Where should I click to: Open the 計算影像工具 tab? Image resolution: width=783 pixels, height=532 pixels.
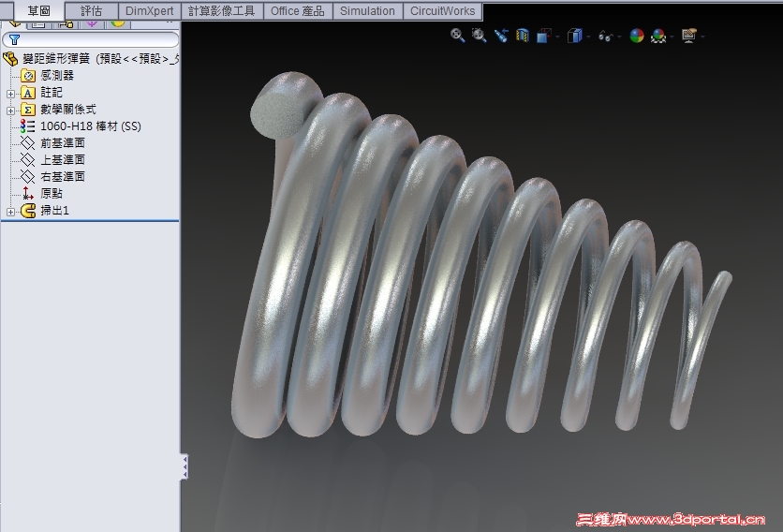[x=222, y=10]
